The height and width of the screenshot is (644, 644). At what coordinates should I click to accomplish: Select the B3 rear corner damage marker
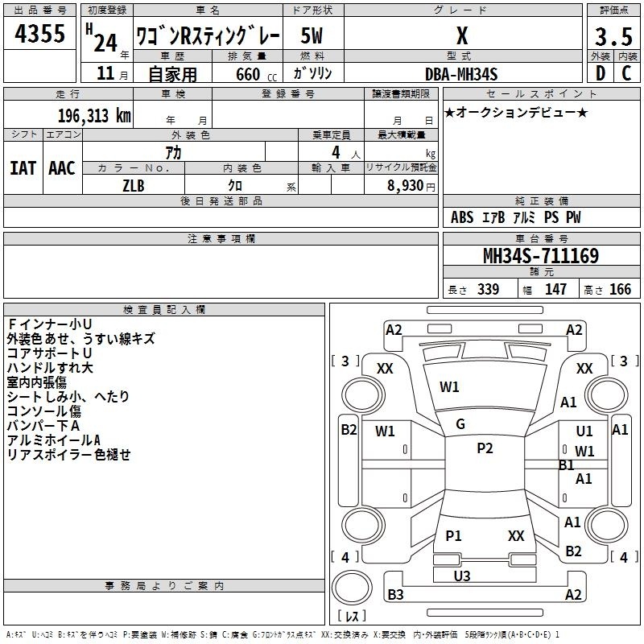[396, 595]
